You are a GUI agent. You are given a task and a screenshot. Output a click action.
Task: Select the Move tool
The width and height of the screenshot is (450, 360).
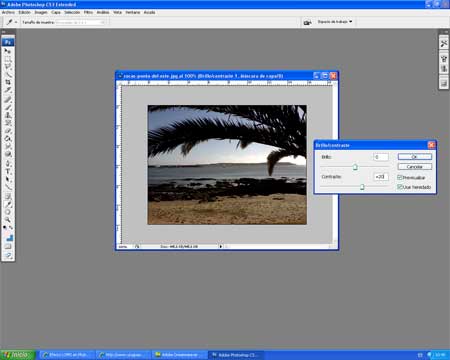(8, 51)
